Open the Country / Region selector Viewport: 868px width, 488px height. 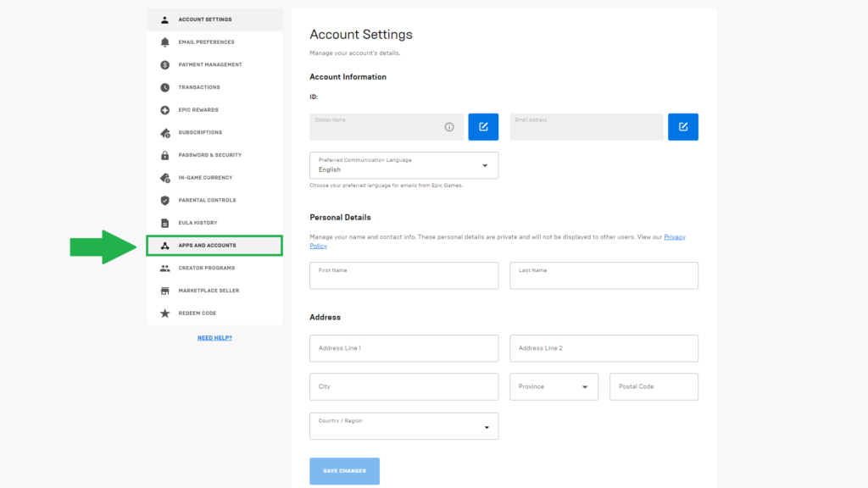[x=487, y=425]
